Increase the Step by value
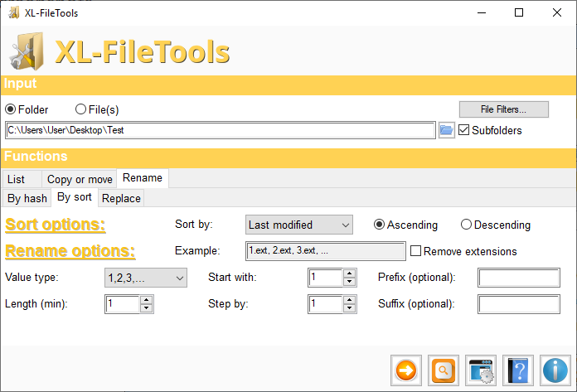The height and width of the screenshot is (392, 577). click(x=350, y=300)
